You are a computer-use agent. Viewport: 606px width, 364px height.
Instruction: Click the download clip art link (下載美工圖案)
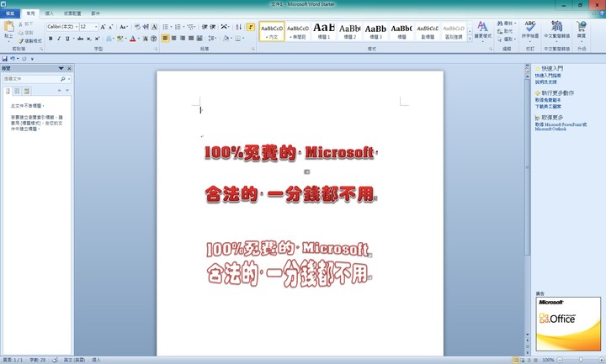click(x=548, y=106)
